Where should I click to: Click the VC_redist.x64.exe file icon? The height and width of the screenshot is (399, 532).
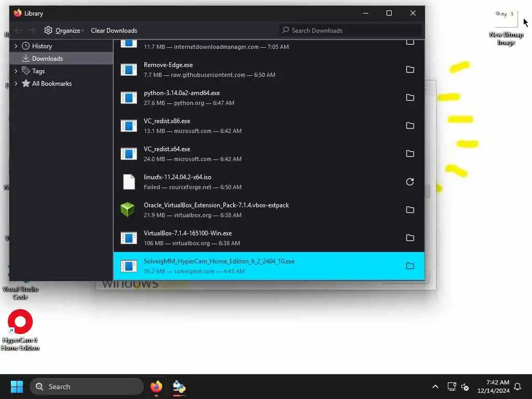129,154
